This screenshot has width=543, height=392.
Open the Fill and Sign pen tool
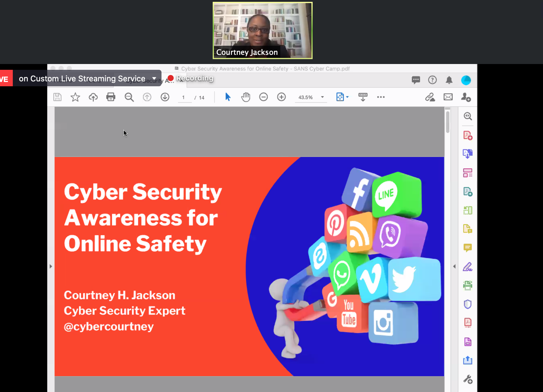coord(468,267)
